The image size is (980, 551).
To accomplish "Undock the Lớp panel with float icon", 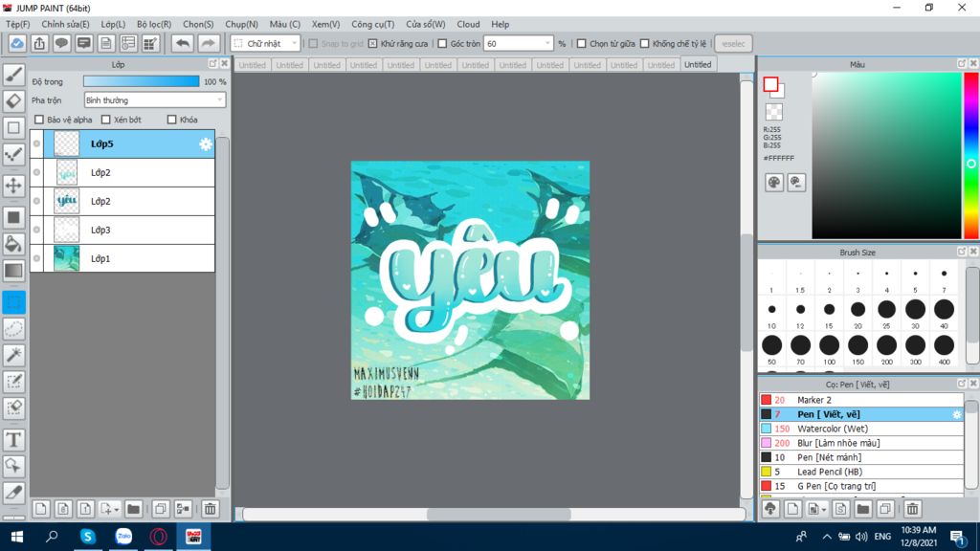I will point(212,64).
